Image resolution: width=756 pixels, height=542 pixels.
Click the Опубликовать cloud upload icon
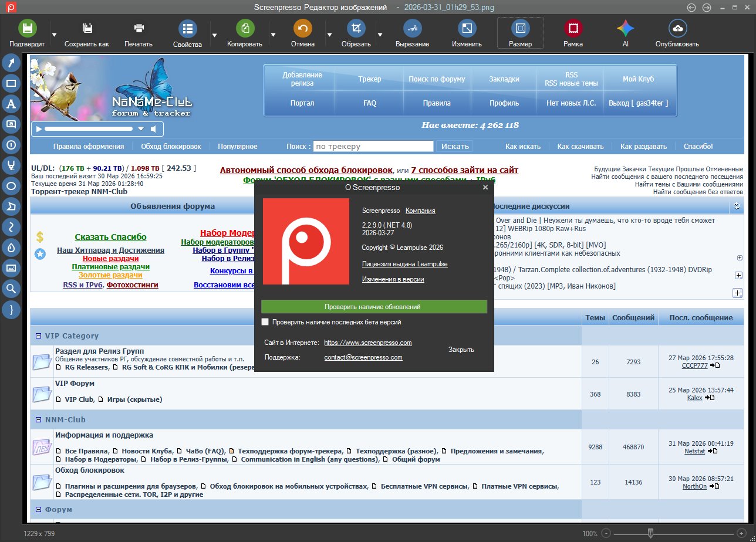tap(677, 28)
